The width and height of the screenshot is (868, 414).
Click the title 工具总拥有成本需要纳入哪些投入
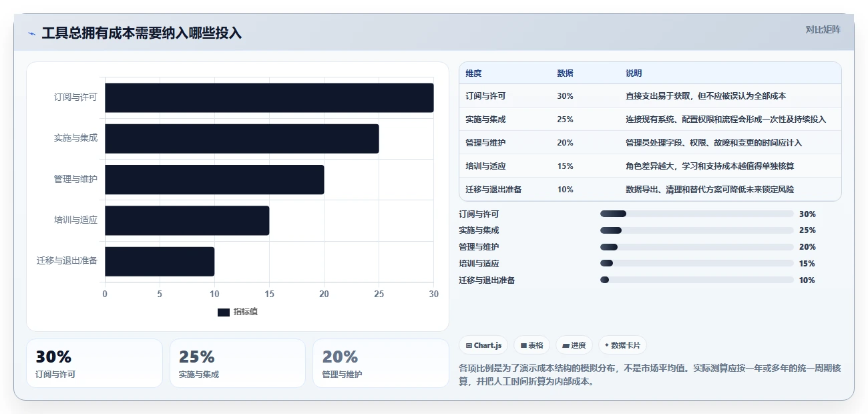coord(142,33)
